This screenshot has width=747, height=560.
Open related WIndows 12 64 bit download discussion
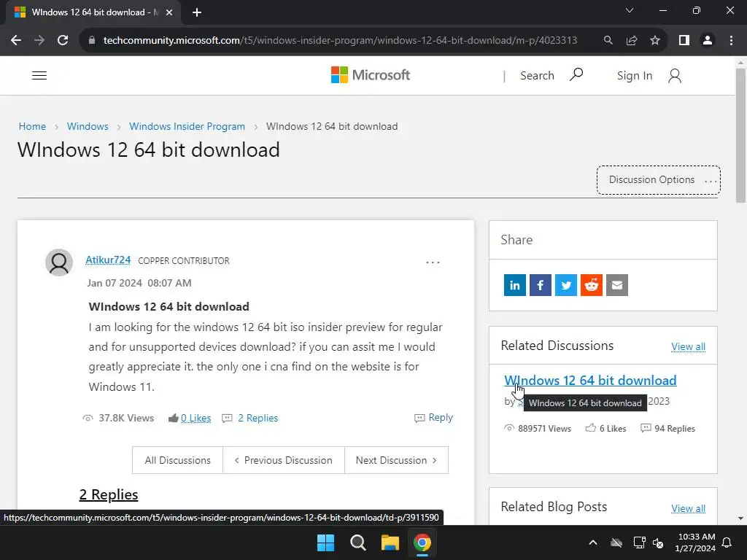coord(590,380)
